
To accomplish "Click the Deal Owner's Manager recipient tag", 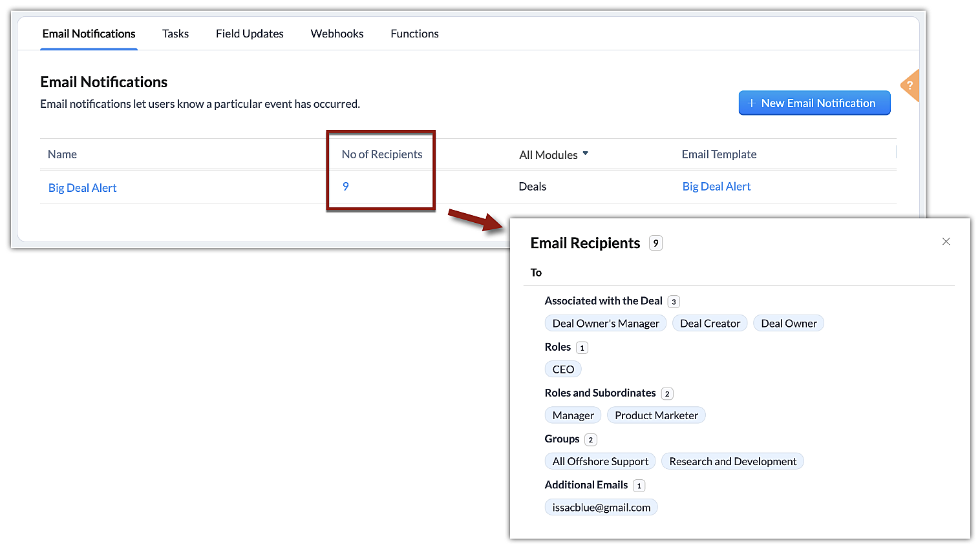I will [x=606, y=324].
